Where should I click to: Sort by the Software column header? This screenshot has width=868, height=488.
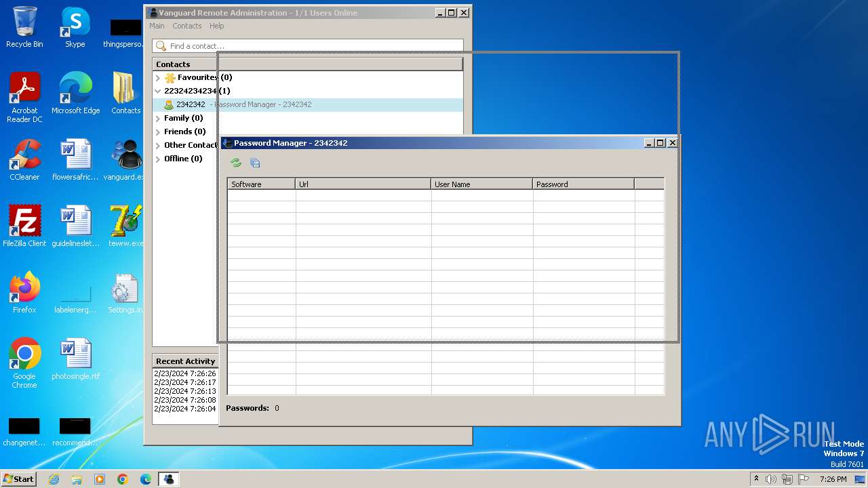(x=262, y=184)
